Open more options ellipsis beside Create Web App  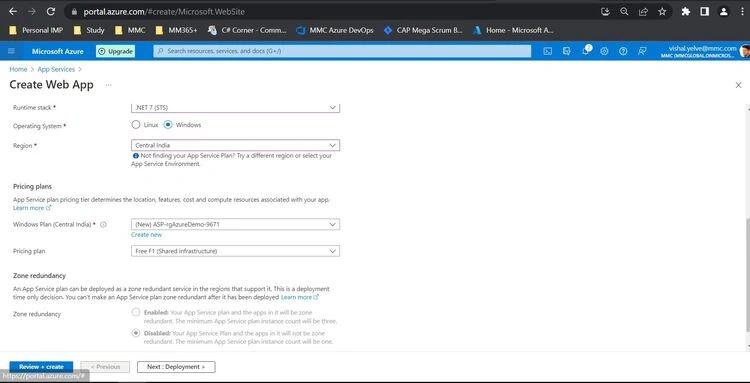click(109, 85)
